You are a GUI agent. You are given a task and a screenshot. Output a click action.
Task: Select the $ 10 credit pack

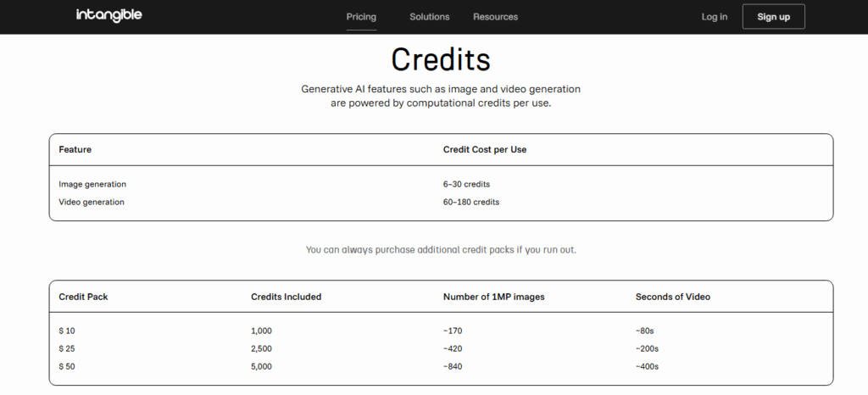coord(68,331)
